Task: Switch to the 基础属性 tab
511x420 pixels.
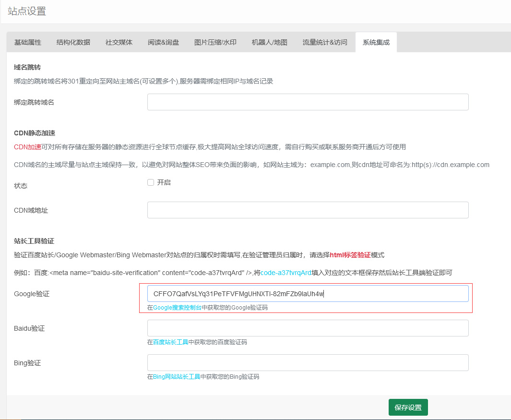Action: [28, 42]
